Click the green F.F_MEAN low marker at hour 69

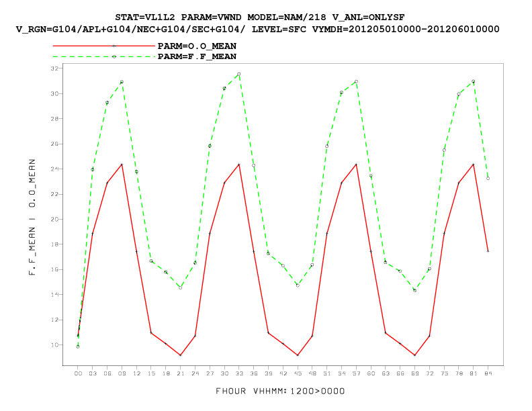point(414,290)
